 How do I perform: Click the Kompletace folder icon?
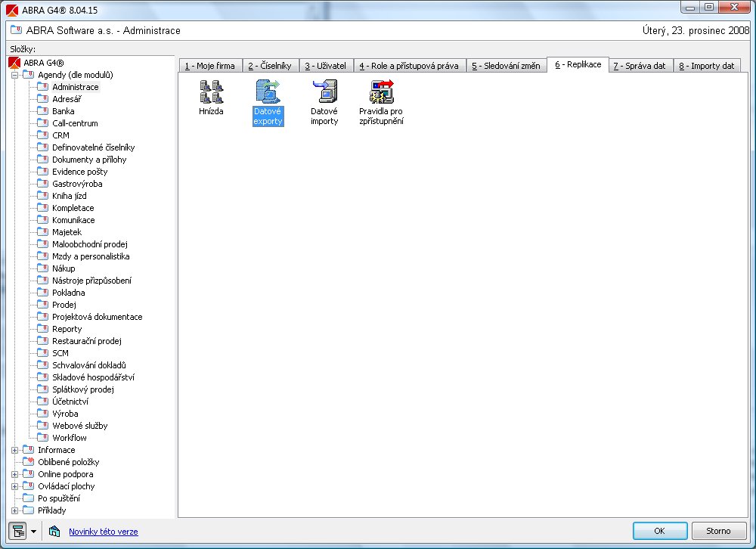[x=43, y=208]
